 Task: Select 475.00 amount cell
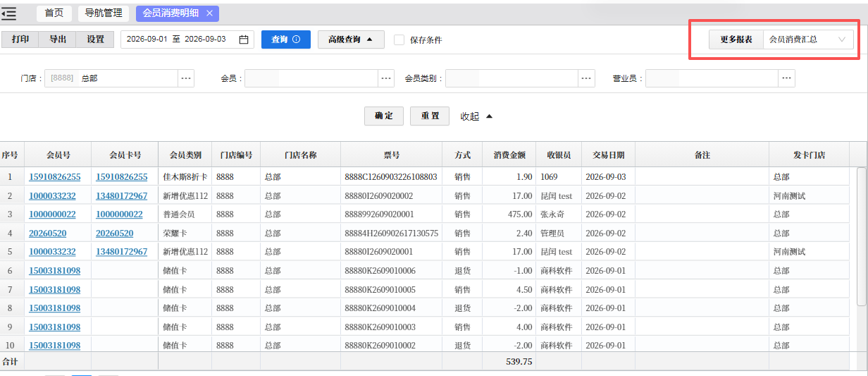coord(509,214)
